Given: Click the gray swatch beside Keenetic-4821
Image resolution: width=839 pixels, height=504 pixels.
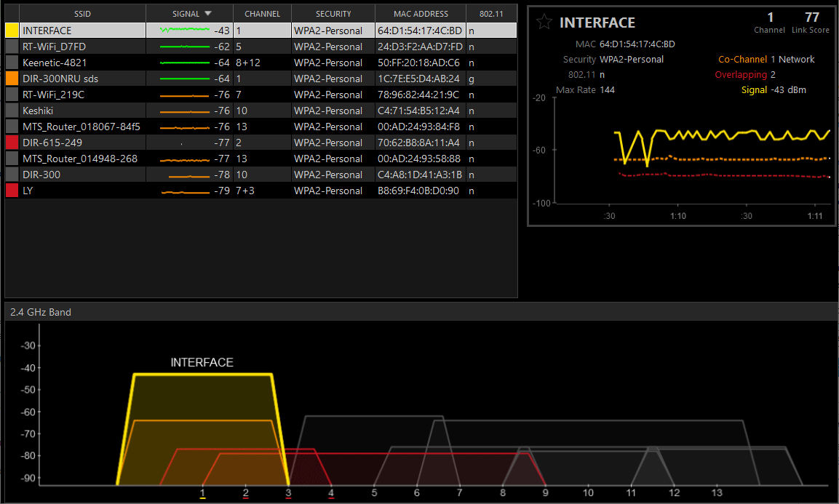Looking at the screenshot, I should (x=12, y=63).
